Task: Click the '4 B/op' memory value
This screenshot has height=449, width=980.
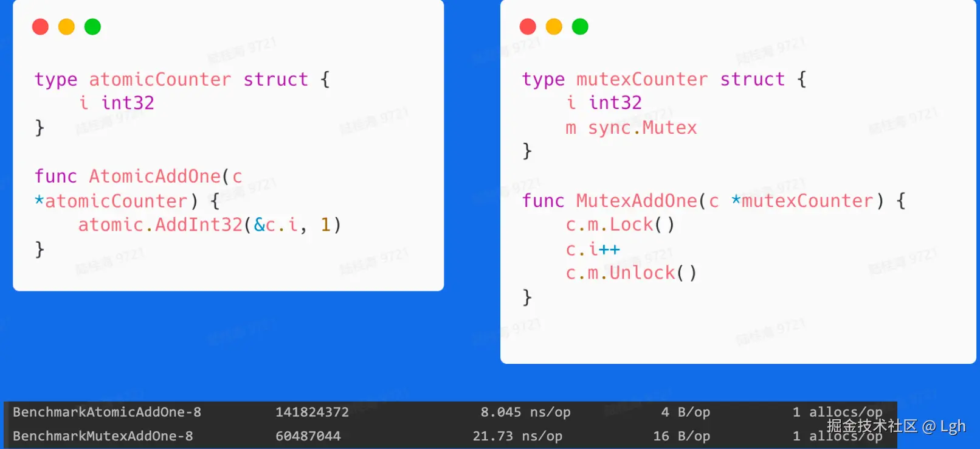Action: 686,412
